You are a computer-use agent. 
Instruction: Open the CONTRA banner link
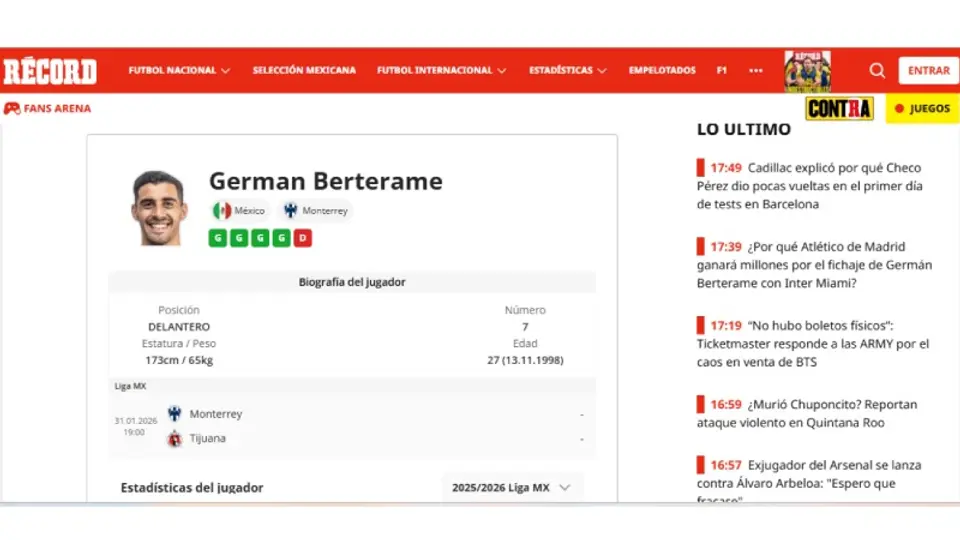[839, 108]
